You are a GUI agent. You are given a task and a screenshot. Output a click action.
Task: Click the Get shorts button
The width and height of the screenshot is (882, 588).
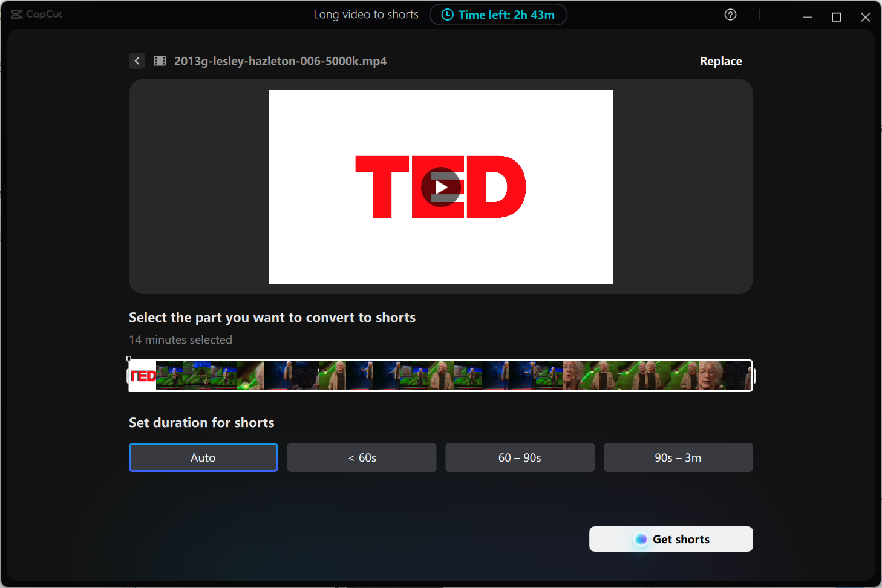(671, 539)
